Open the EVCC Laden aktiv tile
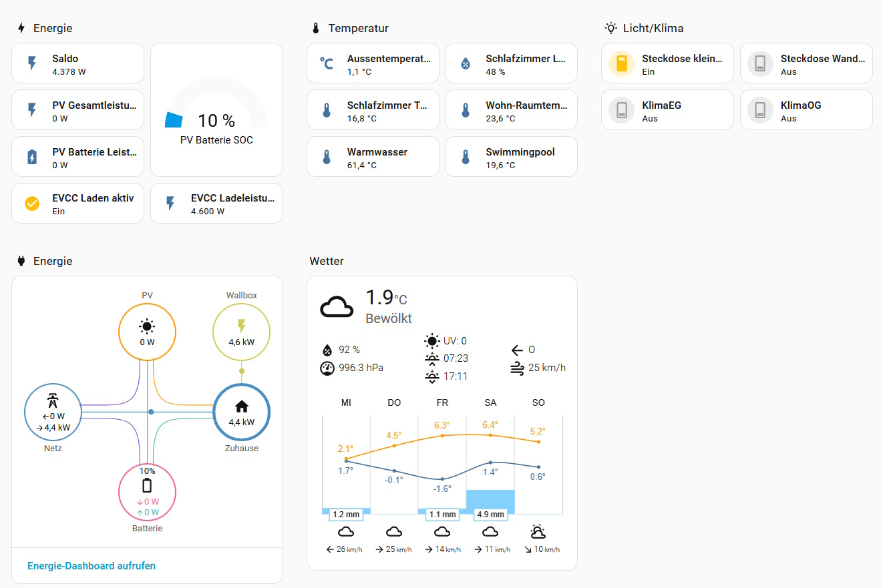The height and width of the screenshot is (588, 881). 78,204
